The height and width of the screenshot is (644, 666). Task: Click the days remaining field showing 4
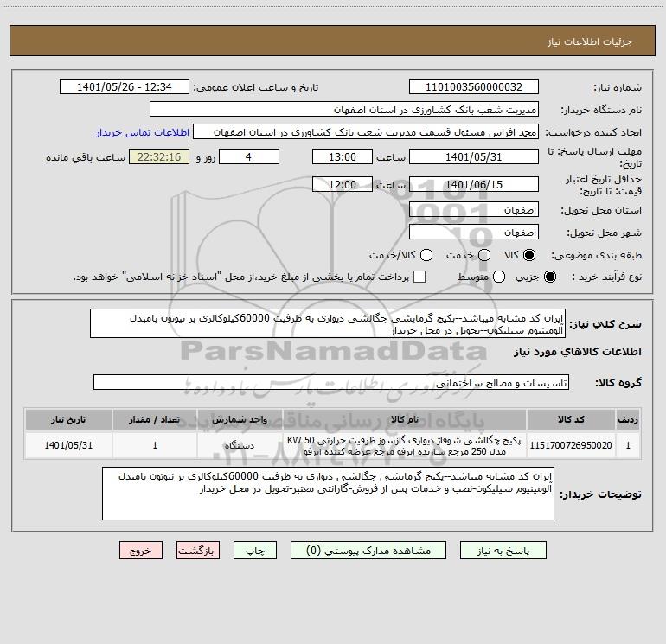pos(249,156)
